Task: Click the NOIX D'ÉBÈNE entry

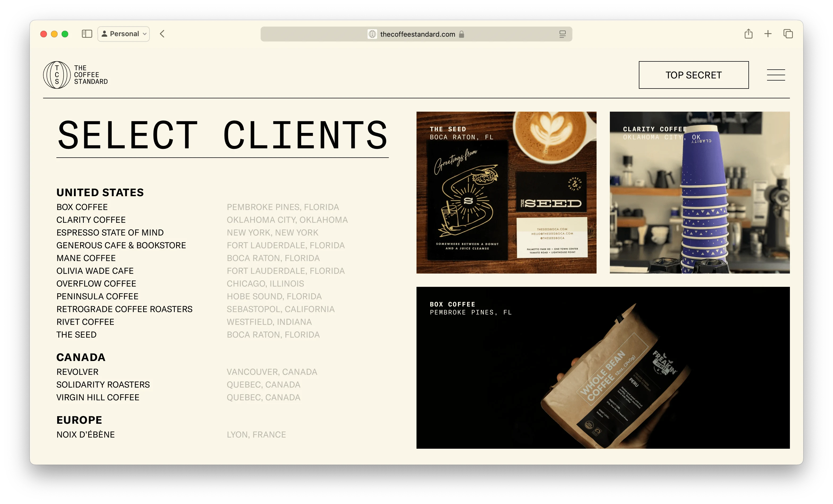Action: (x=86, y=435)
